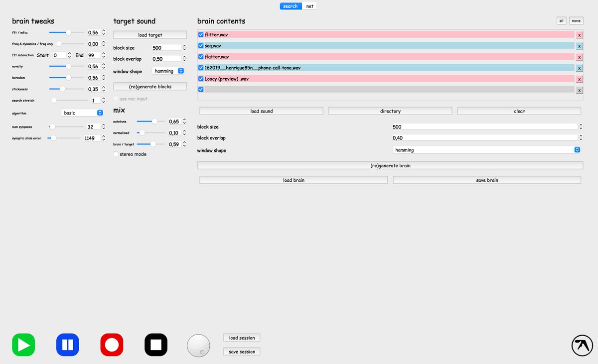Click the num synapses stepper arrows
The height and width of the screenshot is (364, 598).
pos(103,127)
